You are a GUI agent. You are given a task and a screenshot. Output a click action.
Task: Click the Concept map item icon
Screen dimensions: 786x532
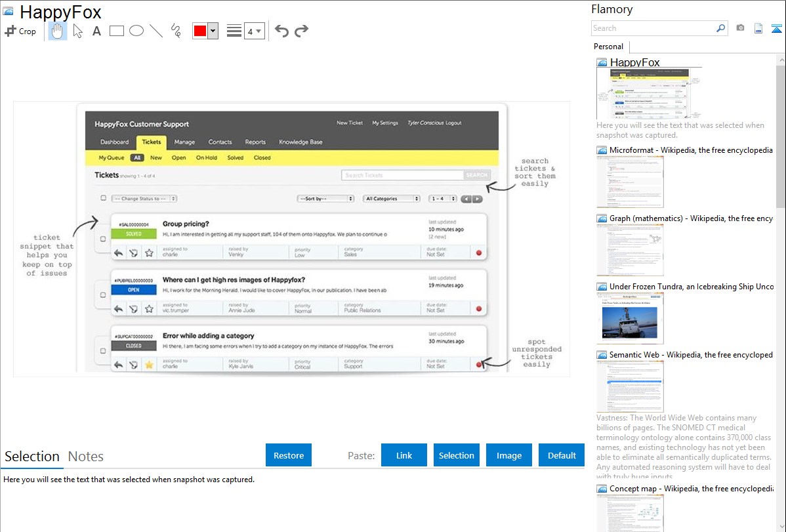point(602,489)
